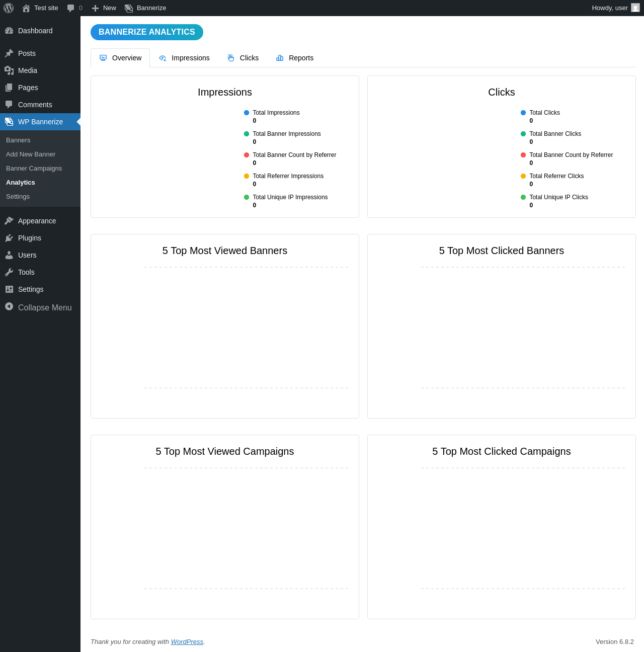Open the Clicks tab
The height and width of the screenshot is (652, 644).
click(x=243, y=58)
